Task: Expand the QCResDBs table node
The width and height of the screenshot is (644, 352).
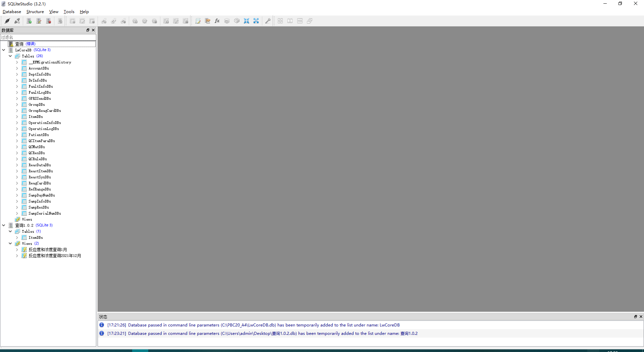Action: pos(17,153)
